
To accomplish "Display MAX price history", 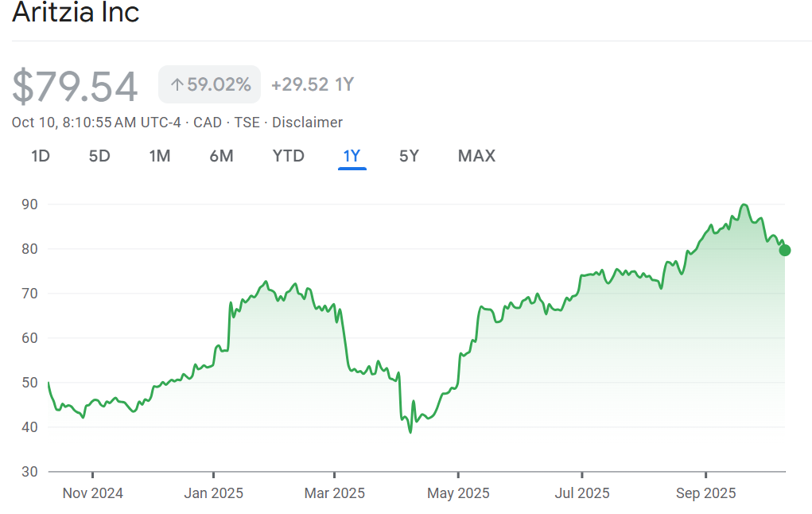I will tap(476, 156).
